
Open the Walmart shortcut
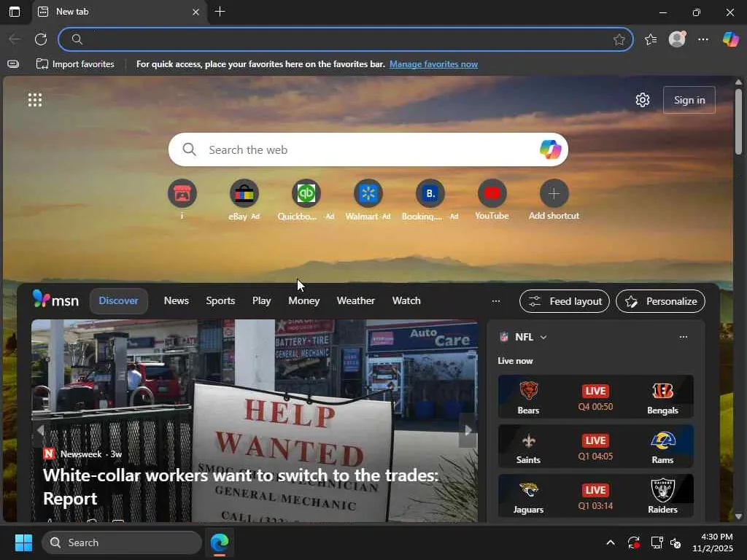click(368, 193)
